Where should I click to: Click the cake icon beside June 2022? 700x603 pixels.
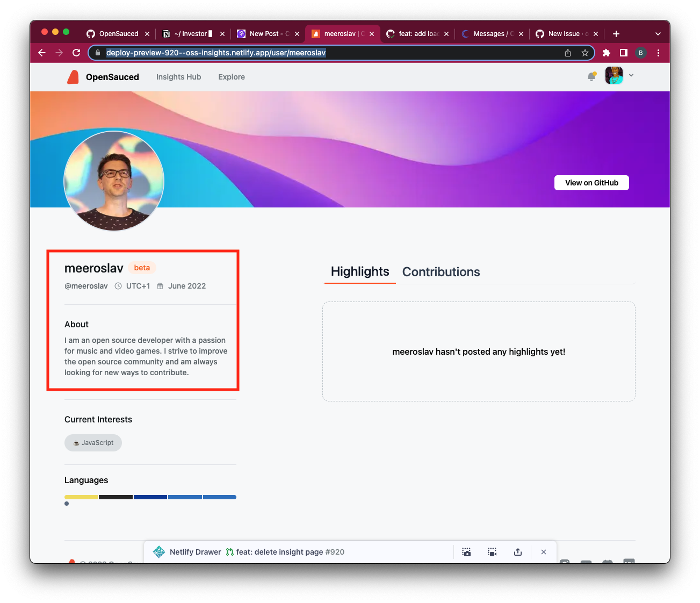[x=160, y=286]
